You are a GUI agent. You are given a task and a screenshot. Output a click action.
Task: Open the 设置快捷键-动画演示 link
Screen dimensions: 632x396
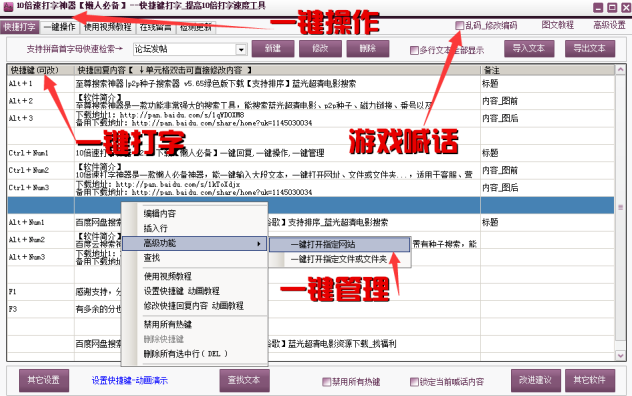pos(130,380)
